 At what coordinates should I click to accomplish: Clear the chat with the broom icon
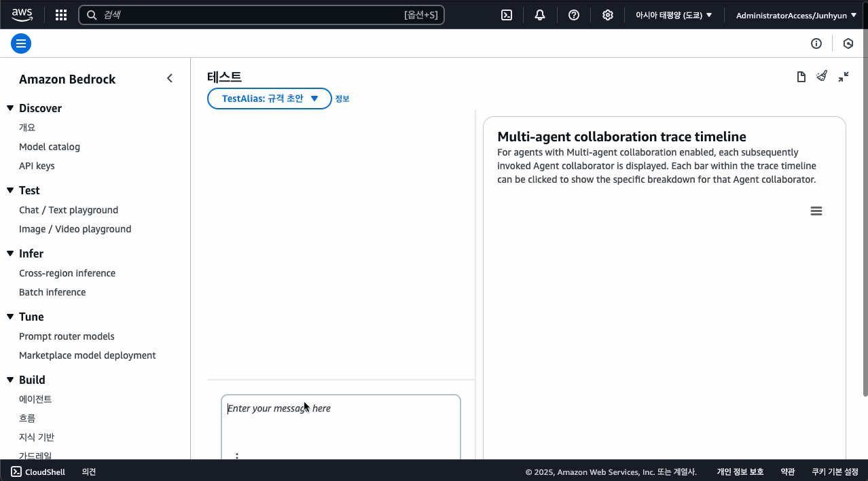click(x=822, y=76)
